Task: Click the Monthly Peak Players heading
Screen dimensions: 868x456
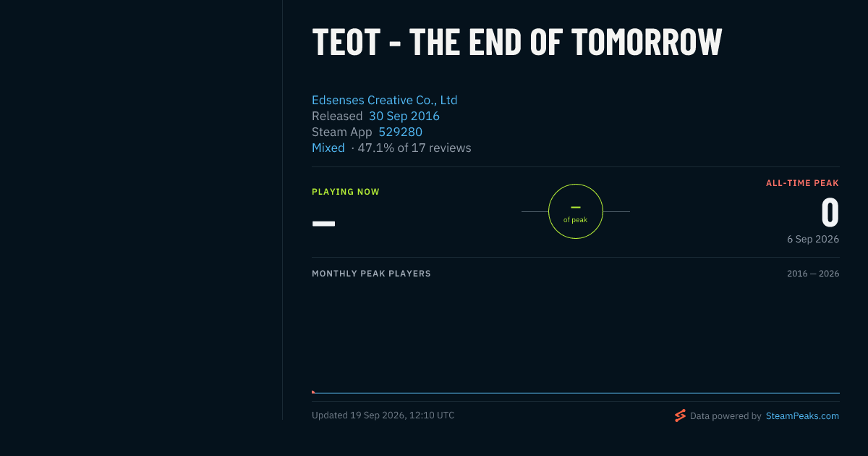Action: (371, 274)
